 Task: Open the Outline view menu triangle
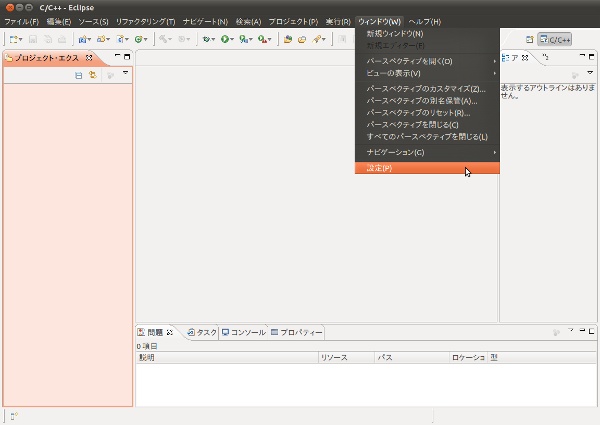[x=590, y=73]
